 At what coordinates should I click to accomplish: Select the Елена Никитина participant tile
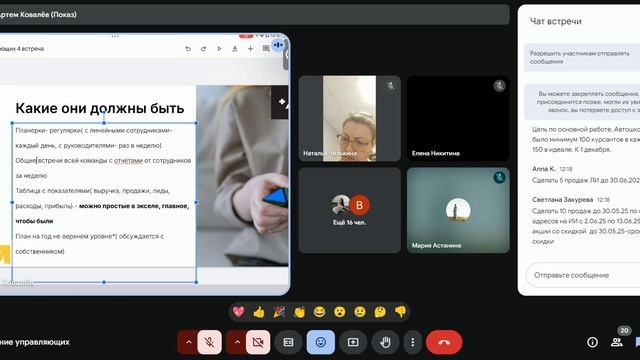[x=458, y=118]
